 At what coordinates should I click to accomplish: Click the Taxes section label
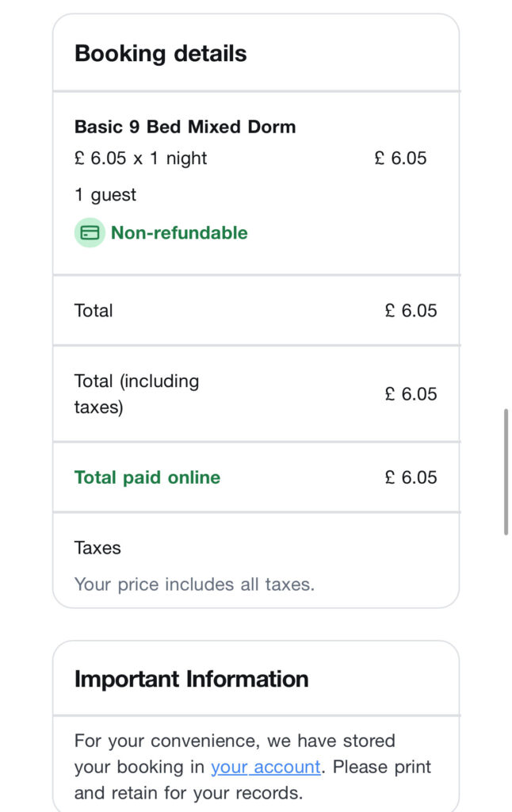(97, 548)
